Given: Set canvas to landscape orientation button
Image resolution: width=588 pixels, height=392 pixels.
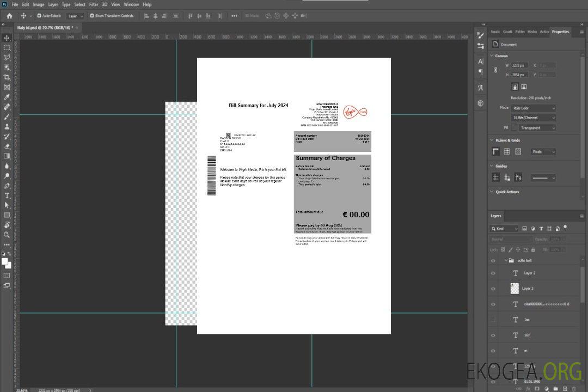Looking at the screenshot, I should tap(524, 87).
